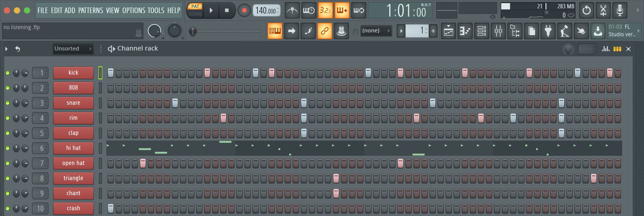Open the TOOLS menu
This screenshot has height=216, width=644.
coord(156,10)
